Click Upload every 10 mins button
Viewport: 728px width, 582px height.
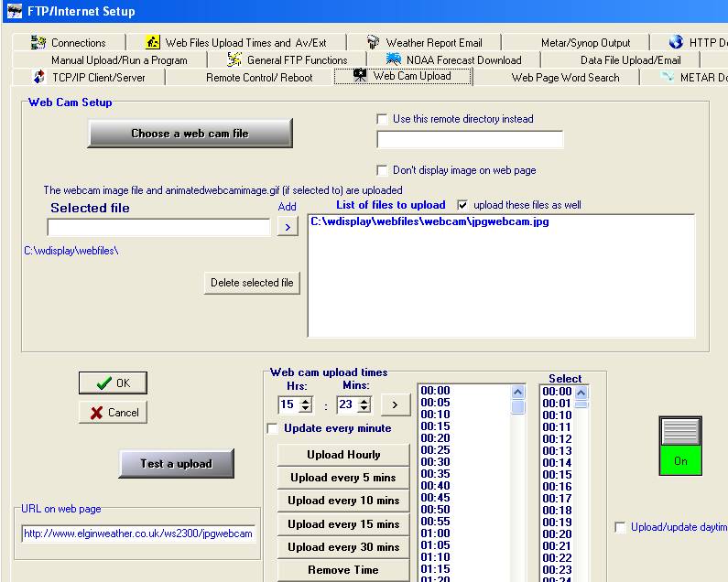(x=343, y=501)
